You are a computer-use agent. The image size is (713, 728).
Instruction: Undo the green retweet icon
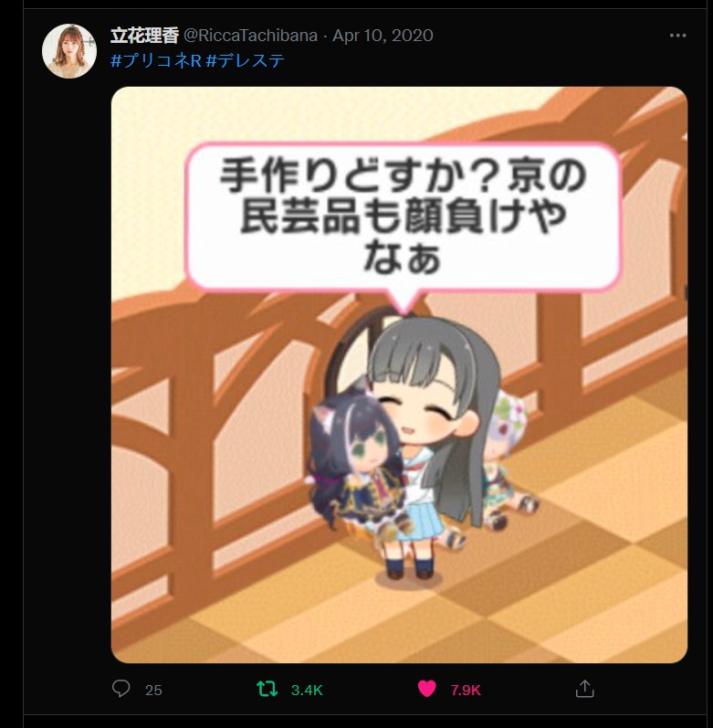point(267,689)
